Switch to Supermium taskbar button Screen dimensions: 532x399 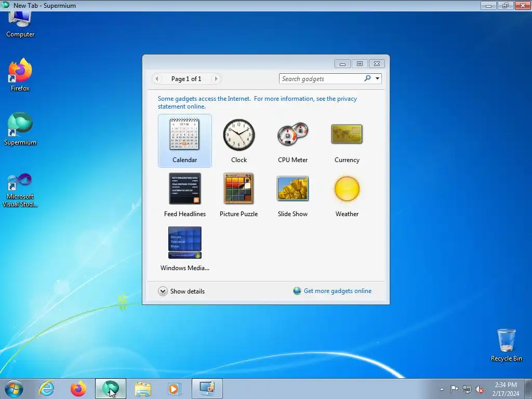[x=111, y=389]
